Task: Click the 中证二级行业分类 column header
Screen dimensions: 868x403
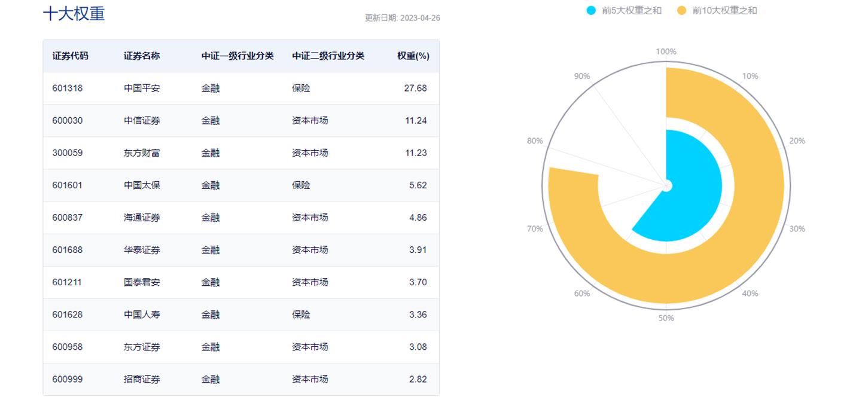Action: point(328,56)
